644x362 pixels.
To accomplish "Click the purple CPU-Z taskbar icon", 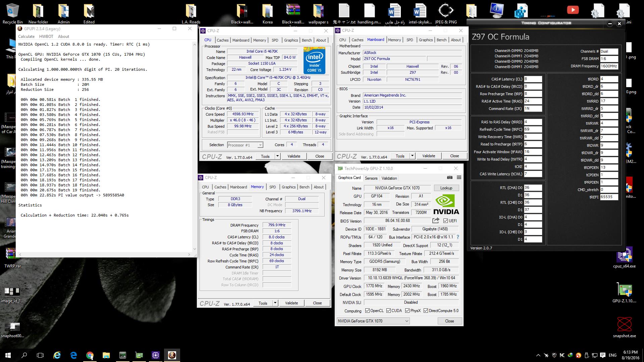I will tap(156, 355).
